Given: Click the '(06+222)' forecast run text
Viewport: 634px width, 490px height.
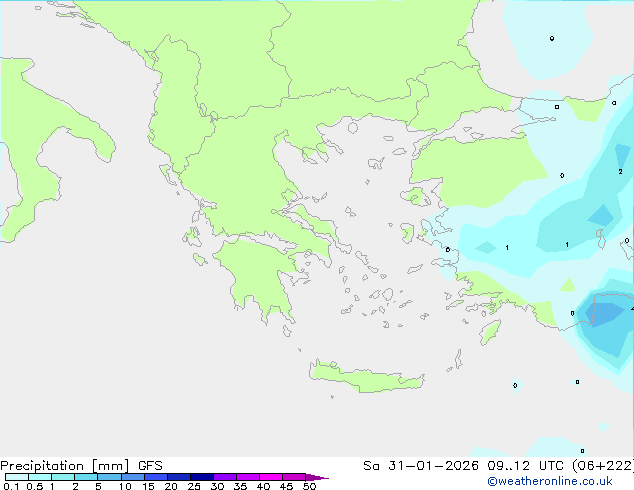Looking at the screenshot, I should tap(602, 466).
